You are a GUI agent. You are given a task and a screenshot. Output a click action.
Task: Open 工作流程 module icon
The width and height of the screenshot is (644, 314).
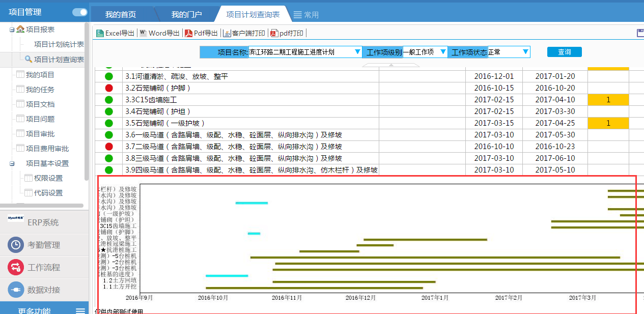click(16, 267)
